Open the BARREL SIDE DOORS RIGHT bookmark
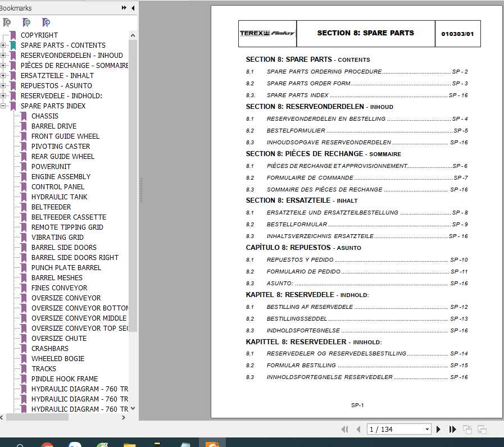Image resolution: width=504 pixels, height=447 pixels. coord(75,258)
